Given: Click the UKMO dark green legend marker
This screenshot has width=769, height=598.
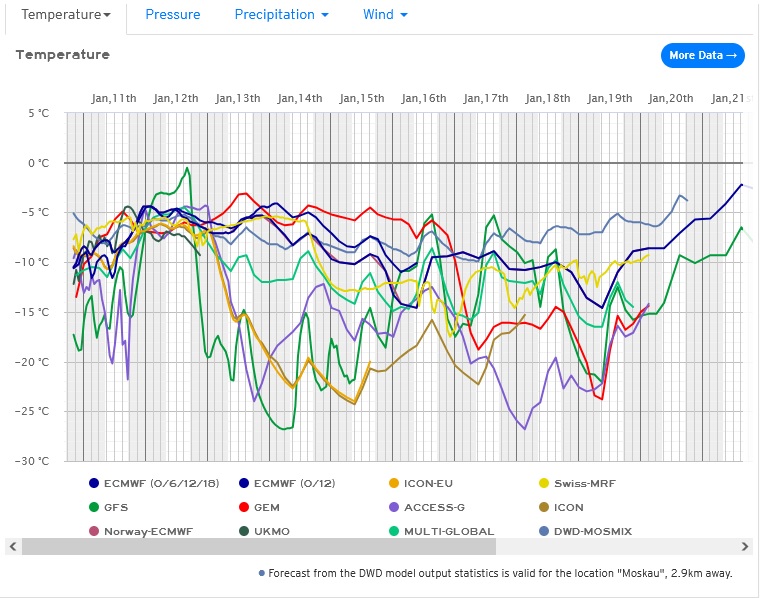Looking at the screenshot, I should [x=244, y=531].
